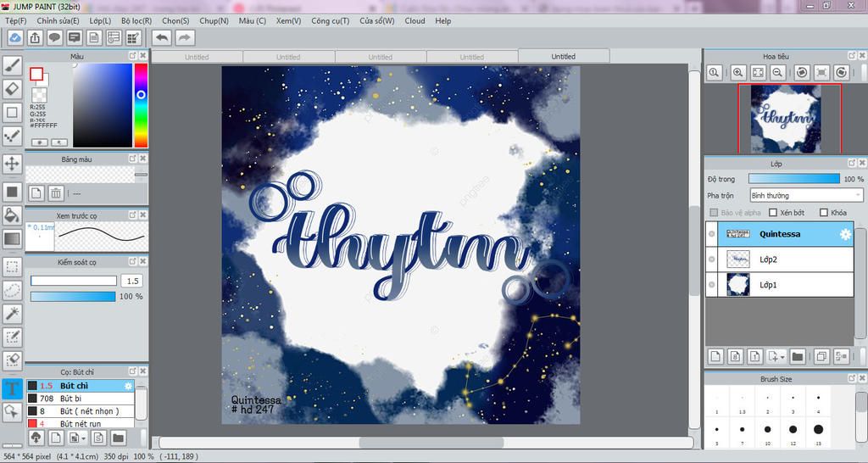Click the foreground color swatch

(36, 74)
